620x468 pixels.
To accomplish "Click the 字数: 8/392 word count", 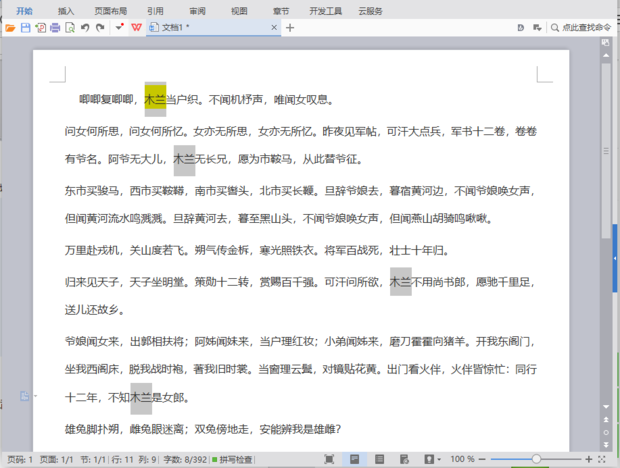I will (x=185, y=459).
